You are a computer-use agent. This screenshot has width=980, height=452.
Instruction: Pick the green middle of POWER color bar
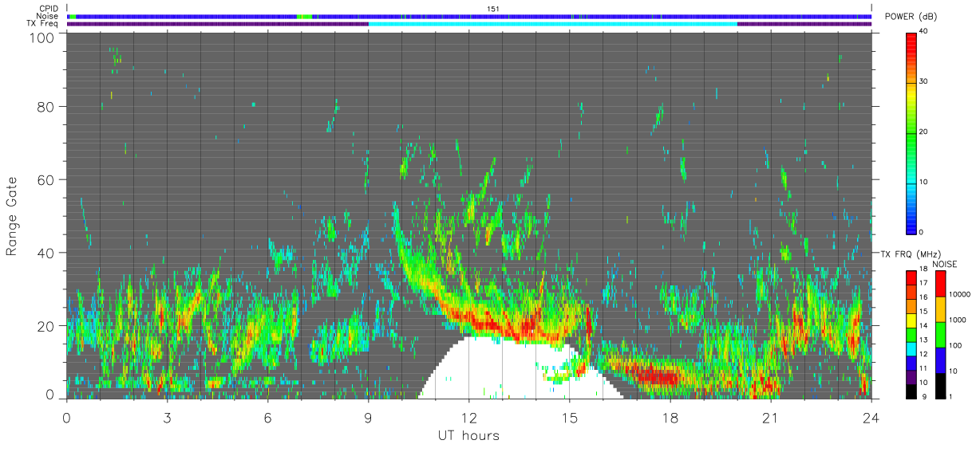click(x=912, y=132)
